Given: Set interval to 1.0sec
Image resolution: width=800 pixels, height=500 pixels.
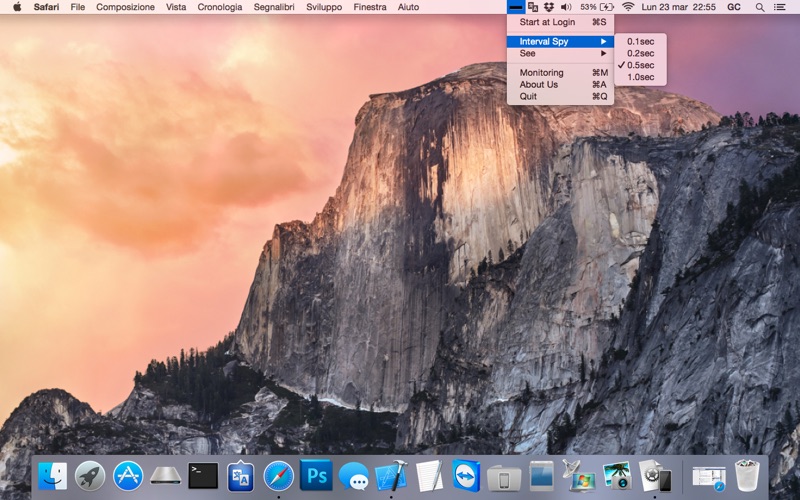Looking at the screenshot, I should pos(640,77).
